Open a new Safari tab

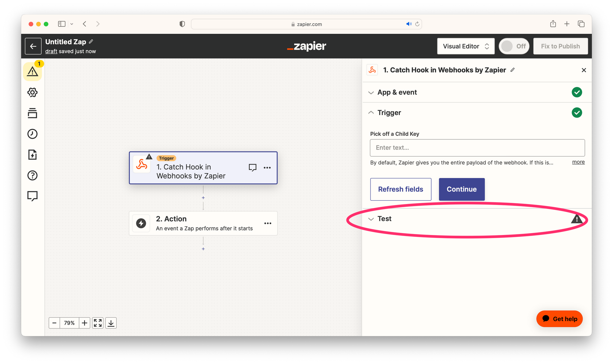[x=567, y=24]
